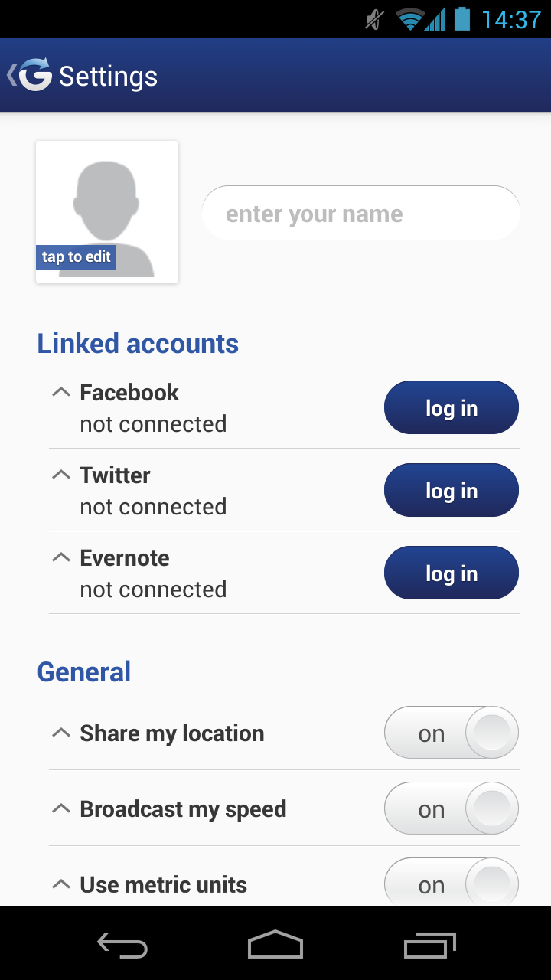The image size is (551, 980).
Task: Toggle the Broadcast my speed switch
Action: click(x=451, y=808)
